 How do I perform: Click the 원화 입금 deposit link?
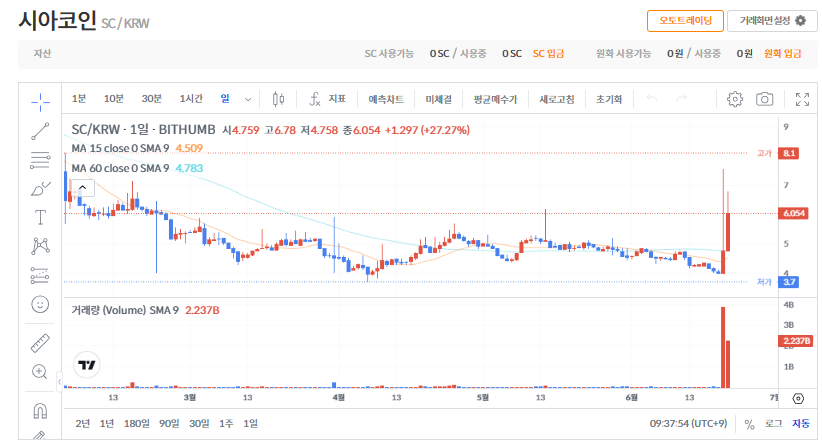coord(782,53)
